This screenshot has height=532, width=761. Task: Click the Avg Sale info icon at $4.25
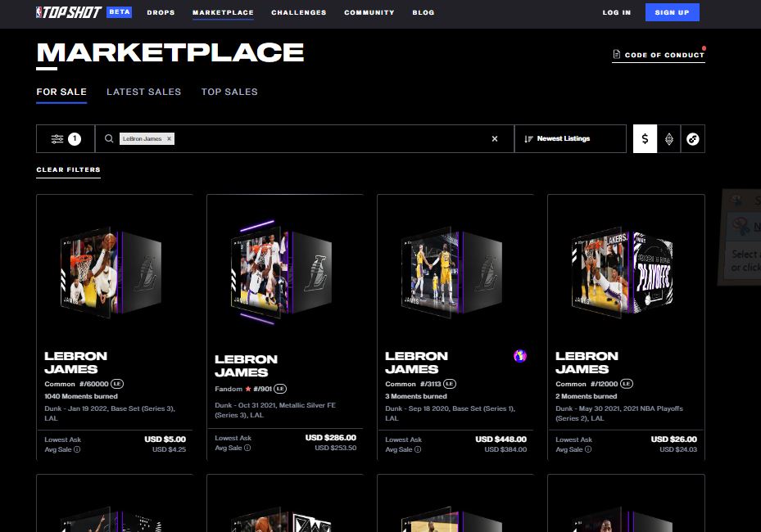point(77,449)
